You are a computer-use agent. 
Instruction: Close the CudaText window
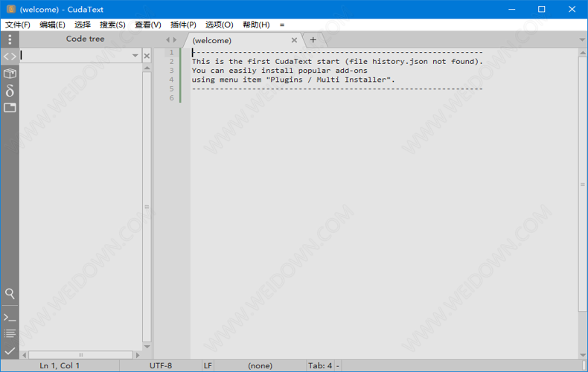(x=572, y=9)
